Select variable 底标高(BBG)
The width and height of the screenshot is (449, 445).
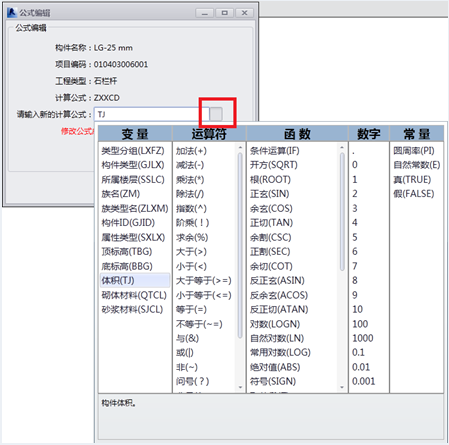click(127, 266)
